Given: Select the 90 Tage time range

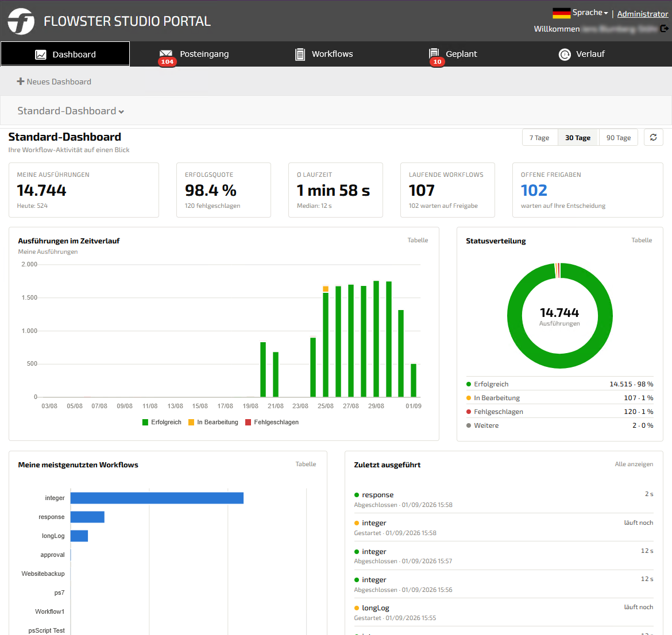Looking at the screenshot, I should [x=619, y=138].
